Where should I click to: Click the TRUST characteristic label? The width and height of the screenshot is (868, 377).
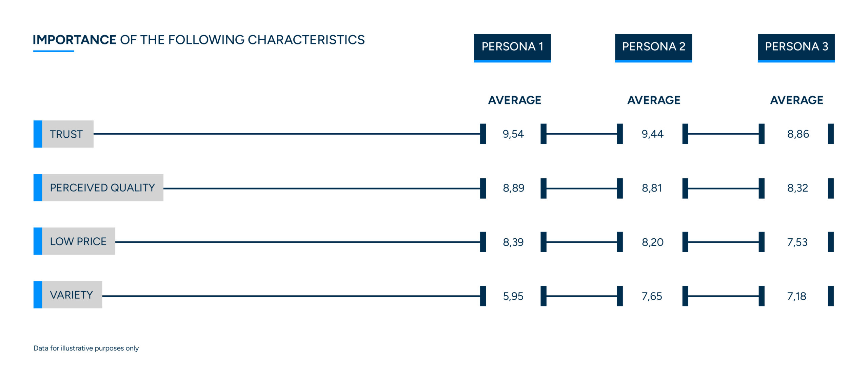point(66,134)
